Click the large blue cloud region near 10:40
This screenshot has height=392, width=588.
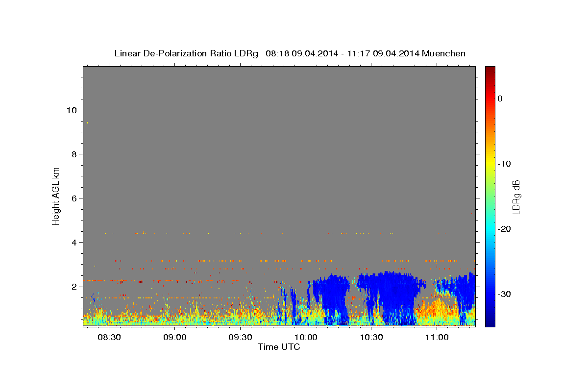[392, 294]
